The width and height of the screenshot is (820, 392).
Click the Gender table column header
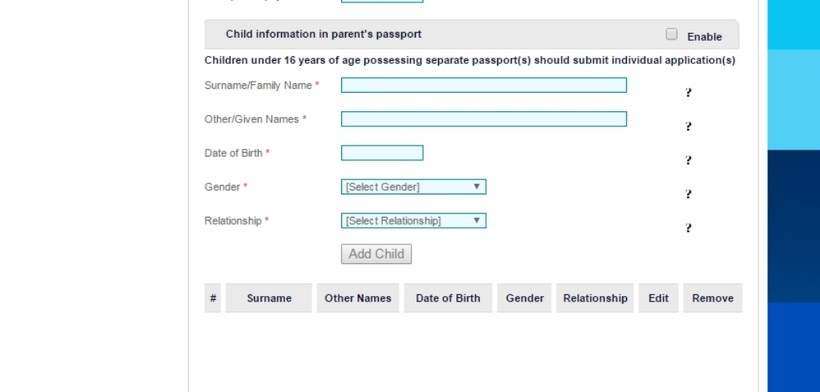pyautogui.click(x=524, y=298)
